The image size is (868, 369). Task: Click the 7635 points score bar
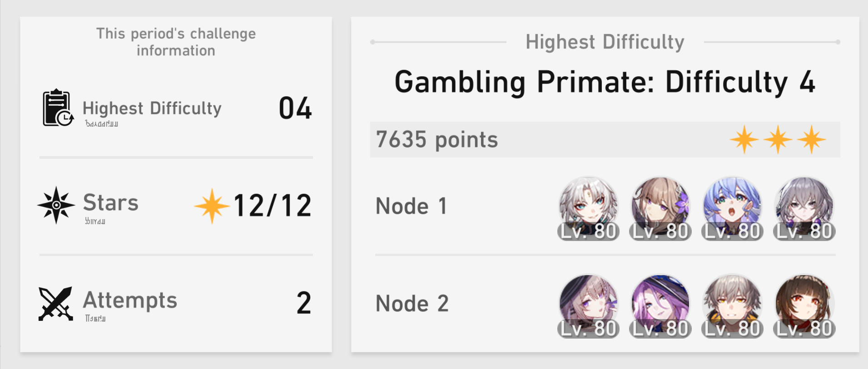605,139
